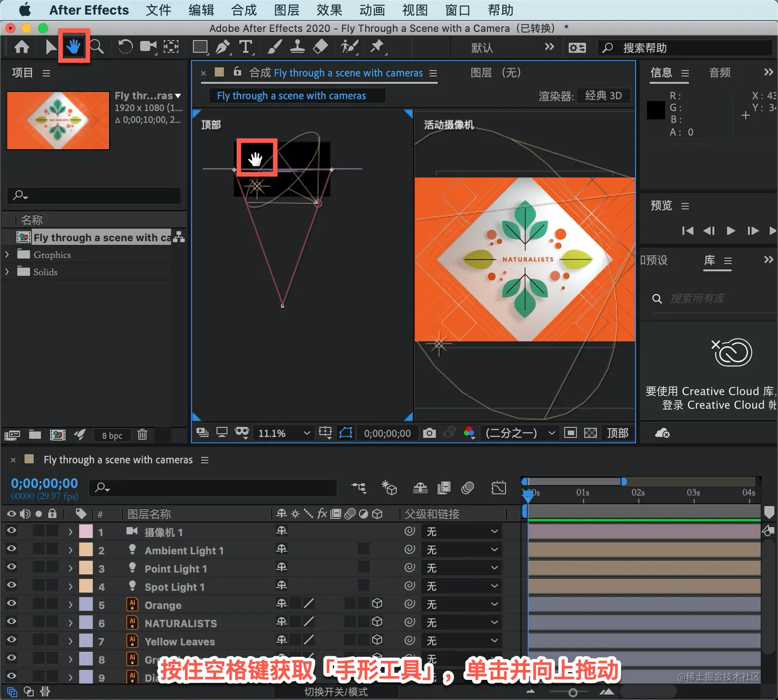Select the Type text tool
Image resolution: width=778 pixels, height=700 pixels.
click(246, 47)
